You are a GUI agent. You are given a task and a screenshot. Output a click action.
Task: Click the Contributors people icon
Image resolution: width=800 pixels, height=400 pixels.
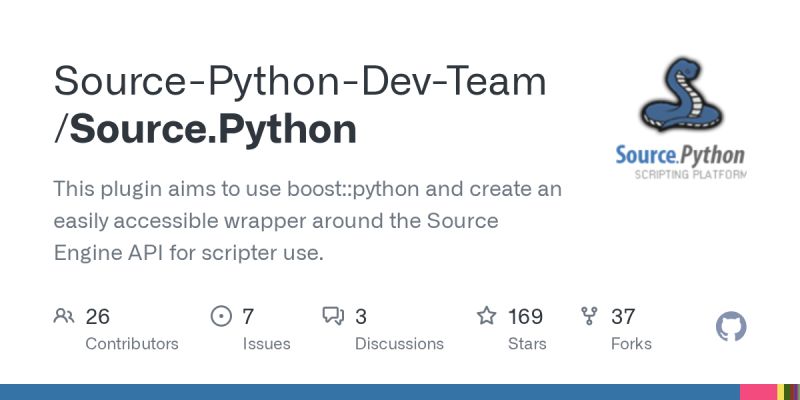[x=64, y=316]
